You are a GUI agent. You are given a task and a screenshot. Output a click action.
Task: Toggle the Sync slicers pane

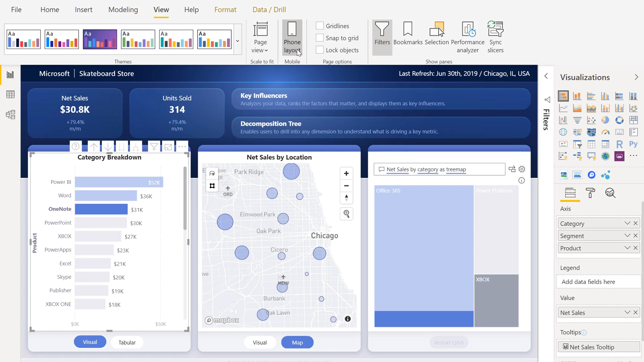496,37
